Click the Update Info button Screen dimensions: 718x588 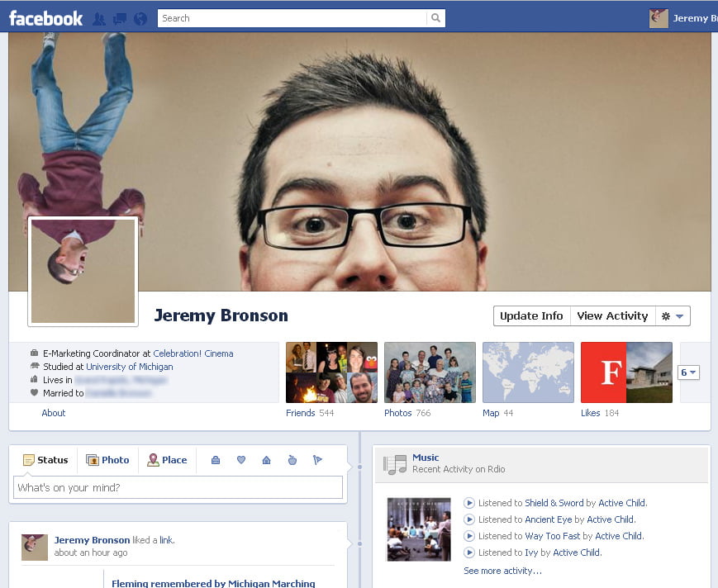tap(531, 316)
